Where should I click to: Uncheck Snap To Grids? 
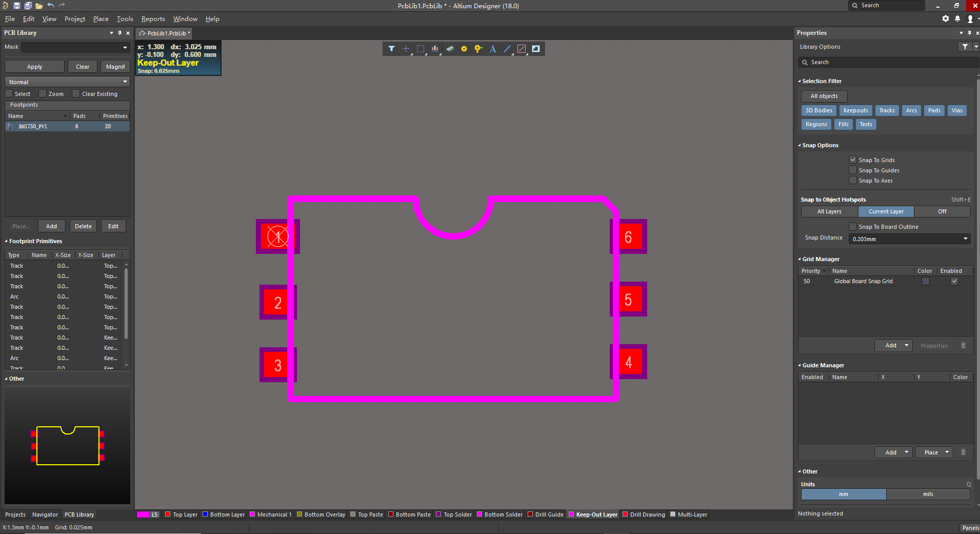click(853, 160)
